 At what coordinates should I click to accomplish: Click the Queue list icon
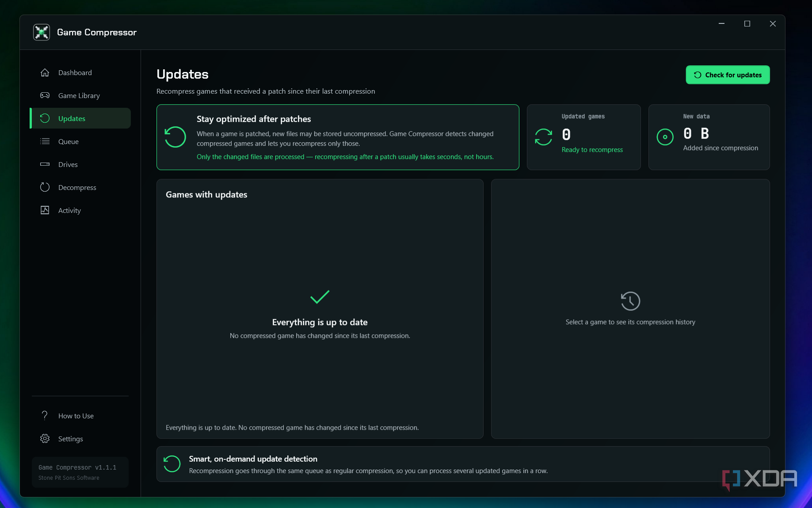pos(45,141)
